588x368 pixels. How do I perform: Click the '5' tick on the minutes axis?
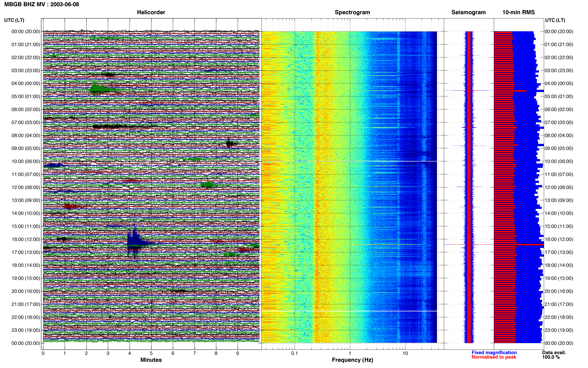point(151,353)
